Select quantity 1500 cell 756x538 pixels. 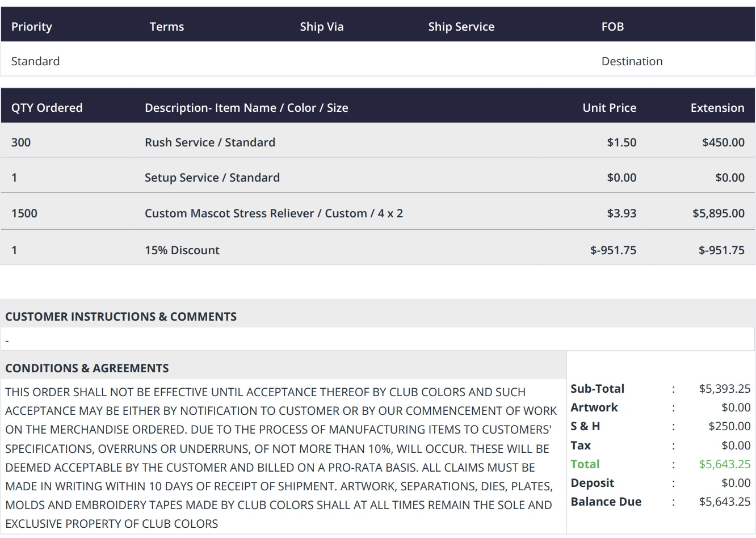tap(24, 213)
